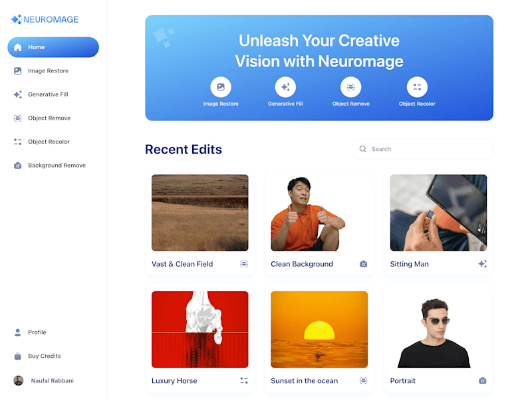This screenshot has height=399, width=532.
Task: Click the Object Remove sidebar icon
Action: pyautogui.click(x=18, y=118)
